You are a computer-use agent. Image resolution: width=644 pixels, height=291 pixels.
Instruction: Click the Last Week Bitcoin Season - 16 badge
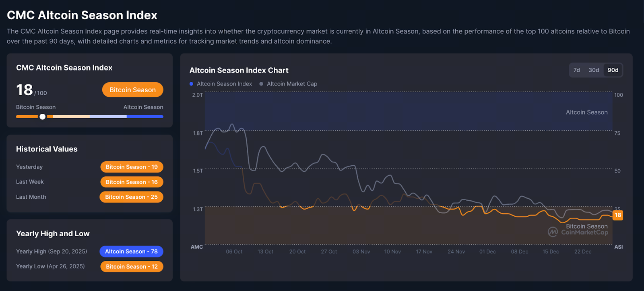132,182
